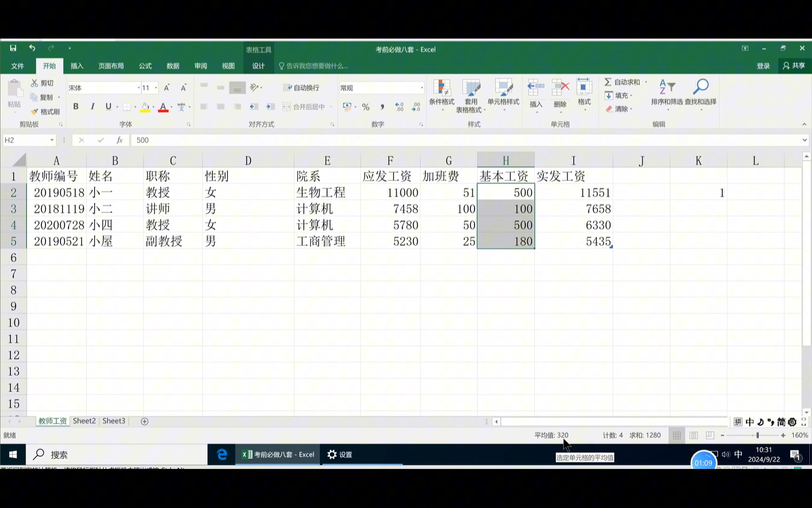Collapse the ribbon with the chevron
The width and height of the screenshot is (812, 508).
point(804,124)
